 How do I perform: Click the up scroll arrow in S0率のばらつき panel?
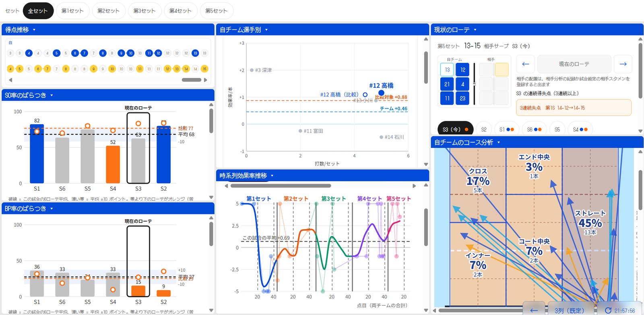211,105
